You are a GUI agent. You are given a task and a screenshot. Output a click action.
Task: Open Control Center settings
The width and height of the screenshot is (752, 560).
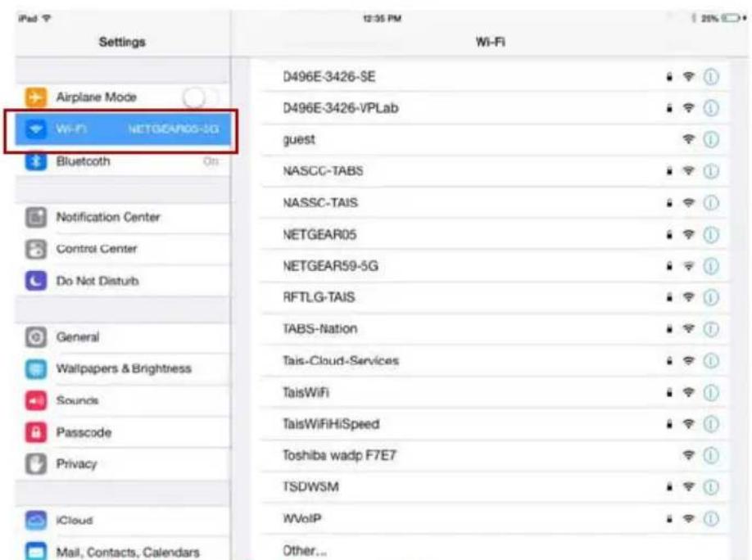pos(123,250)
